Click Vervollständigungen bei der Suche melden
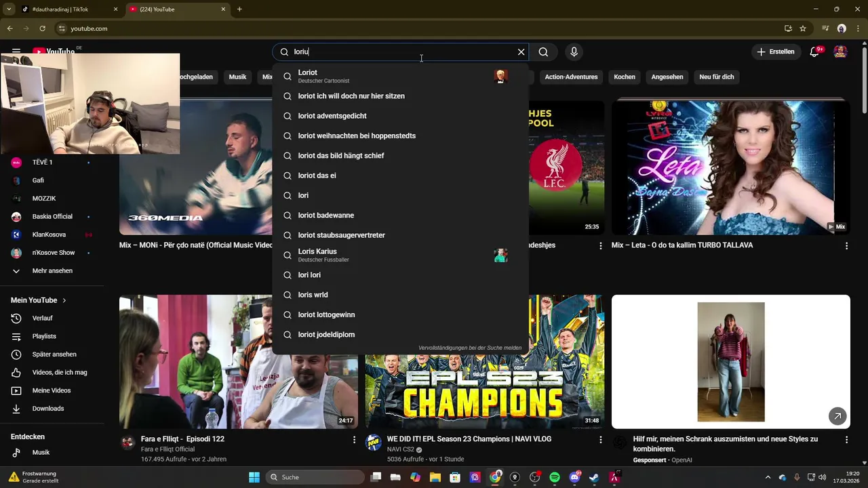Viewport: 868px width, 488px height. point(470,348)
